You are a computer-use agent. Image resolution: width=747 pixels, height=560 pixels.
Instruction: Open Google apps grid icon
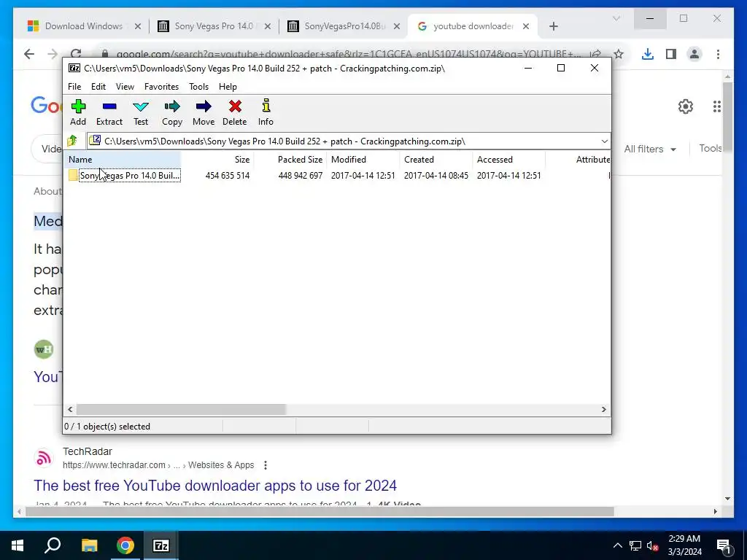click(x=716, y=106)
